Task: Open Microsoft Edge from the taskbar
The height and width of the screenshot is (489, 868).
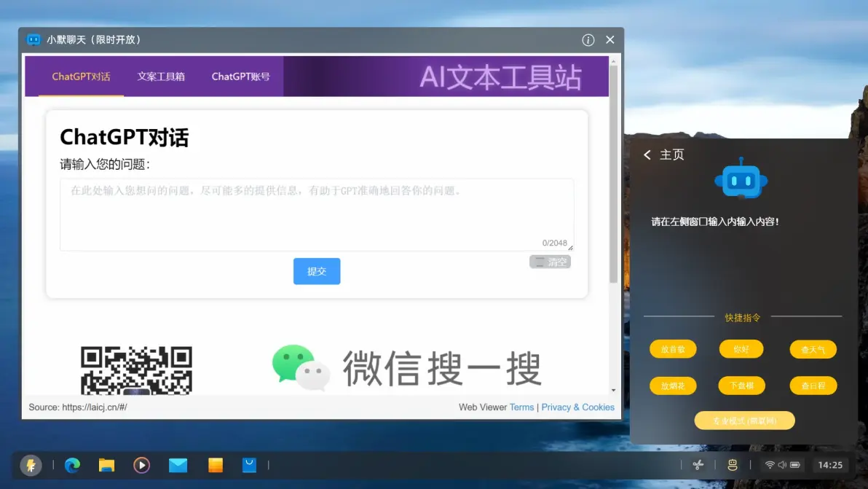Action: [72, 465]
